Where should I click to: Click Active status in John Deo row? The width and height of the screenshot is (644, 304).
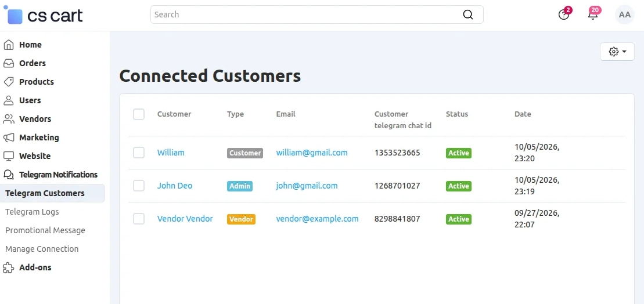[x=459, y=186]
